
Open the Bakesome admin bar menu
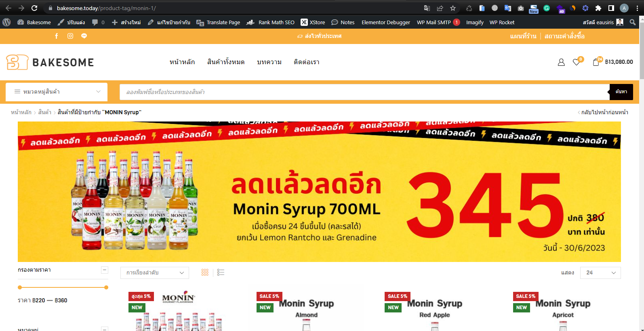(x=34, y=22)
